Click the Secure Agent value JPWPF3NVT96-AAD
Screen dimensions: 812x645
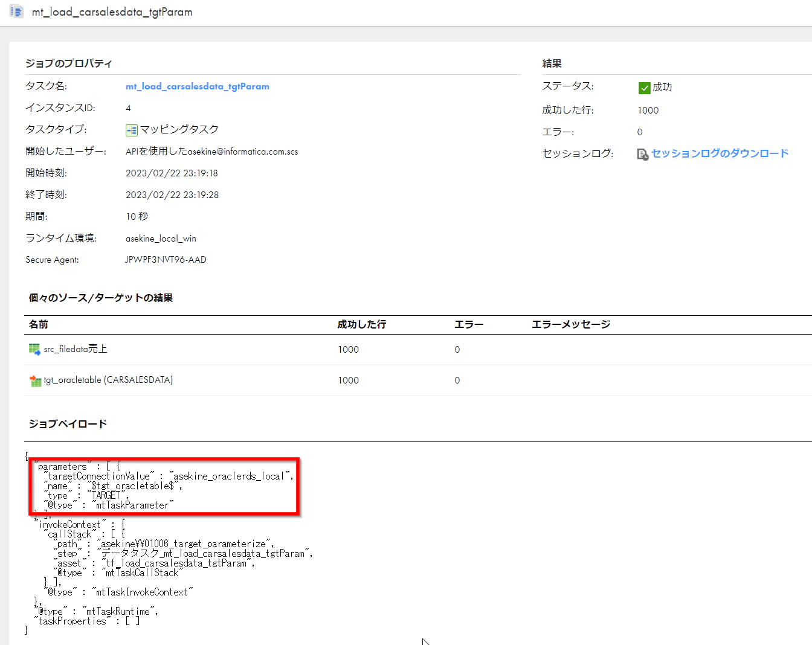click(x=166, y=260)
